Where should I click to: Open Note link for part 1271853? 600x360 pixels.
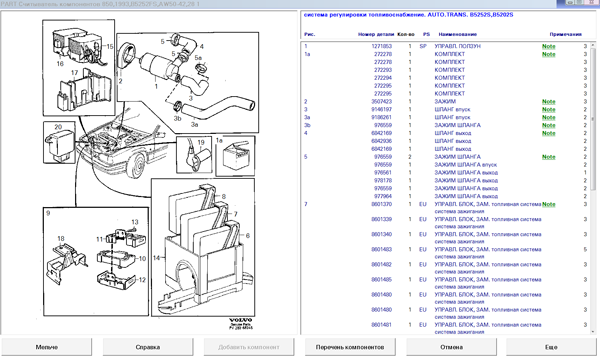tap(548, 46)
